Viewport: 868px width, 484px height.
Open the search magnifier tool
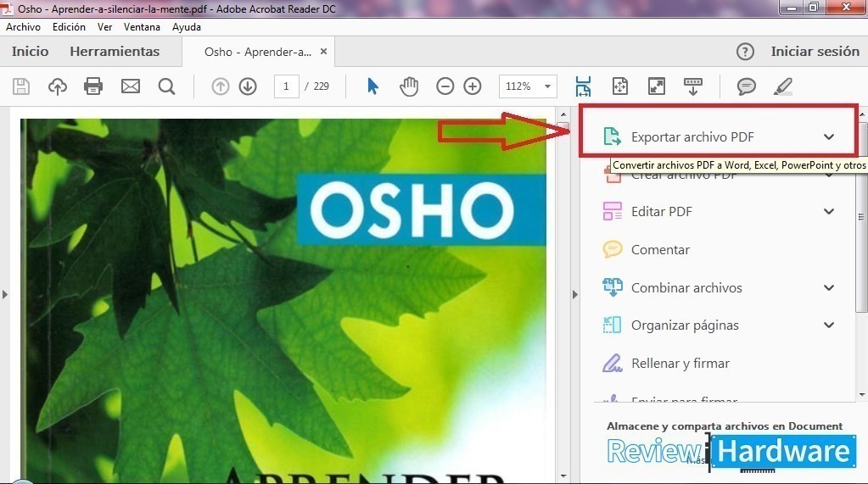tap(166, 86)
